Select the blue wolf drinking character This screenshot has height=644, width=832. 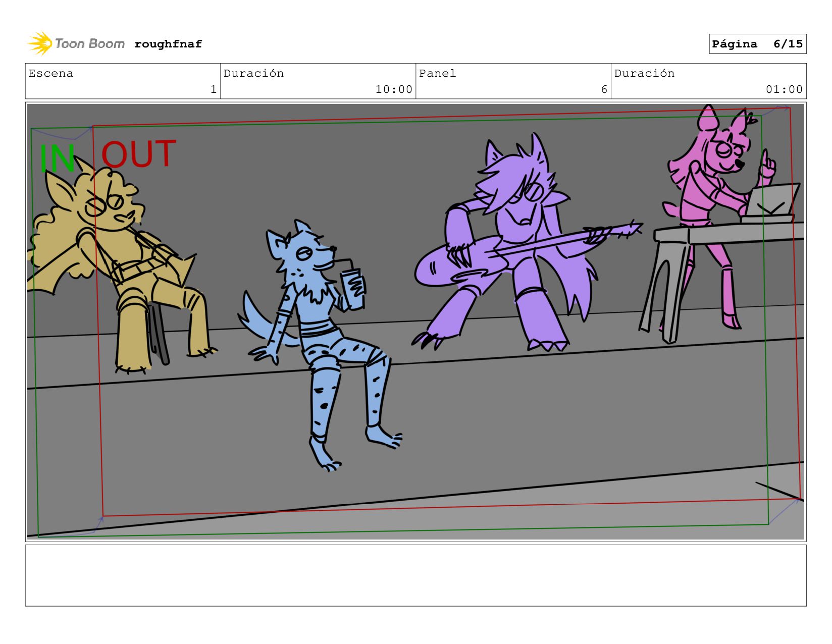[x=321, y=345]
